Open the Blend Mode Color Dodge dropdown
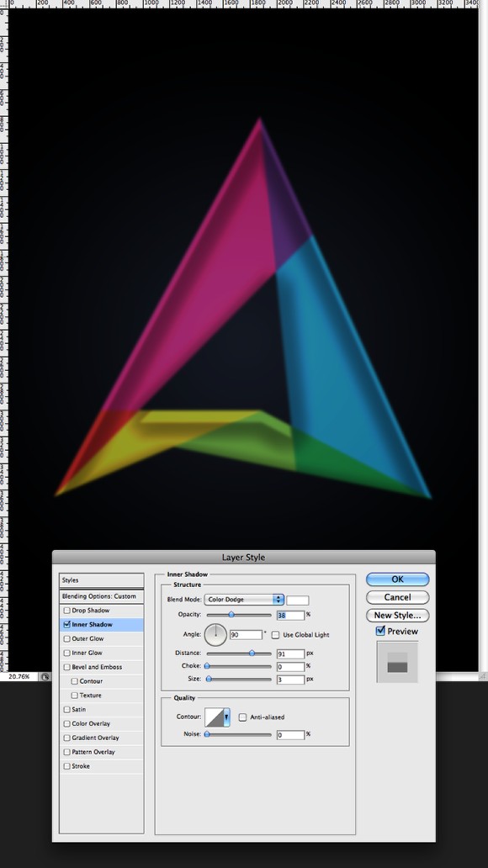The image size is (488, 868). pyautogui.click(x=244, y=600)
